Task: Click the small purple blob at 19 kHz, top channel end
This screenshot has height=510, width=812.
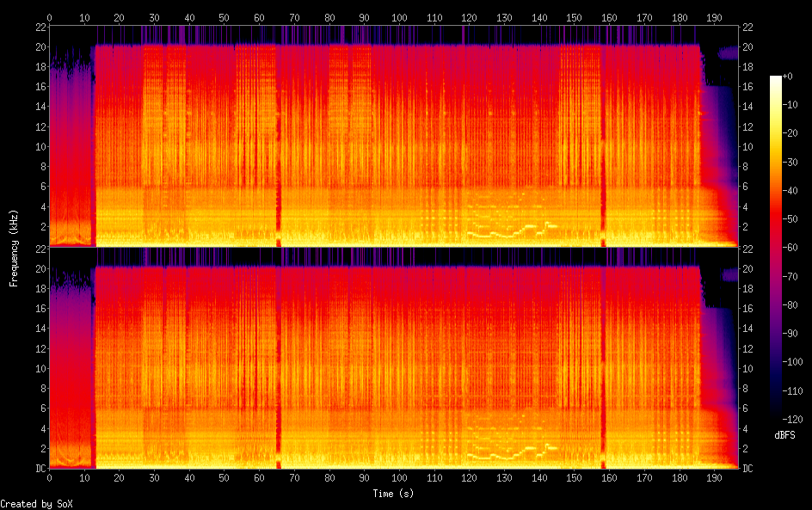Action: point(728,52)
